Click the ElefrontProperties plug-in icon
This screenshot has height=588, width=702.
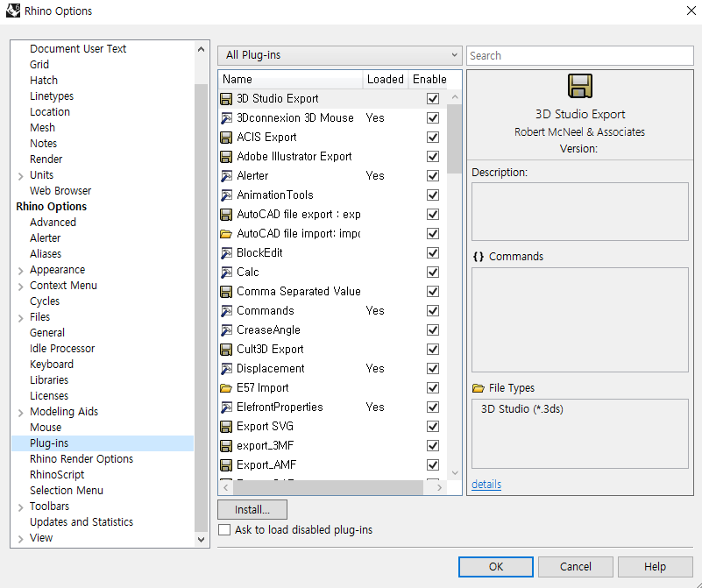(x=226, y=407)
